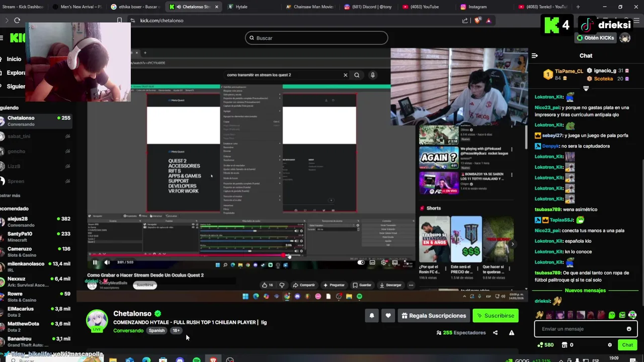Image resolution: width=644 pixels, height=362 pixels.
Task: Follow Chetalonso with the heart icon
Action: click(x=388, y=316)
